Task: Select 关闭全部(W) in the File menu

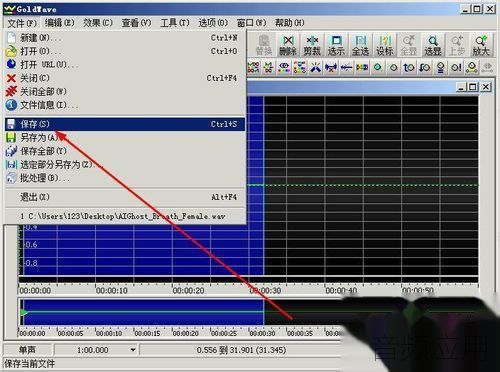Action: coord(125,91)
